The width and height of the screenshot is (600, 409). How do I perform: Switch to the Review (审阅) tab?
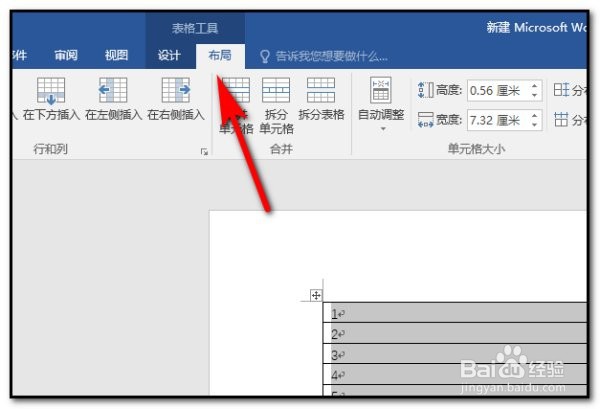tap(66, 55)
